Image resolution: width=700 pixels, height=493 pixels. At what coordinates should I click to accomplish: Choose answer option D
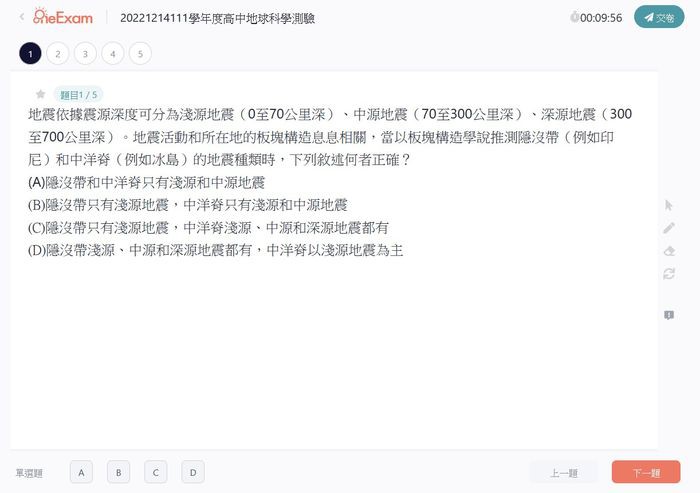pos(193,472)
